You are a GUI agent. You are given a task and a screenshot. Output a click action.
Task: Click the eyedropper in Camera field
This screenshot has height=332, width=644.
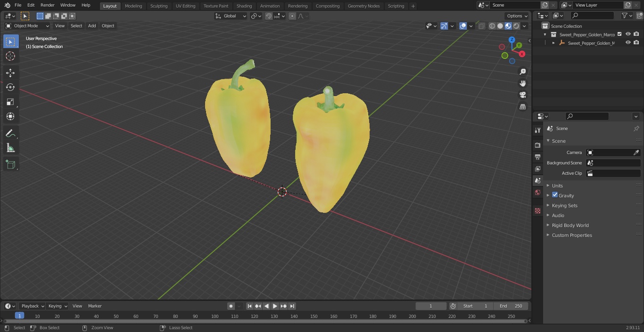tap(636, 153)
